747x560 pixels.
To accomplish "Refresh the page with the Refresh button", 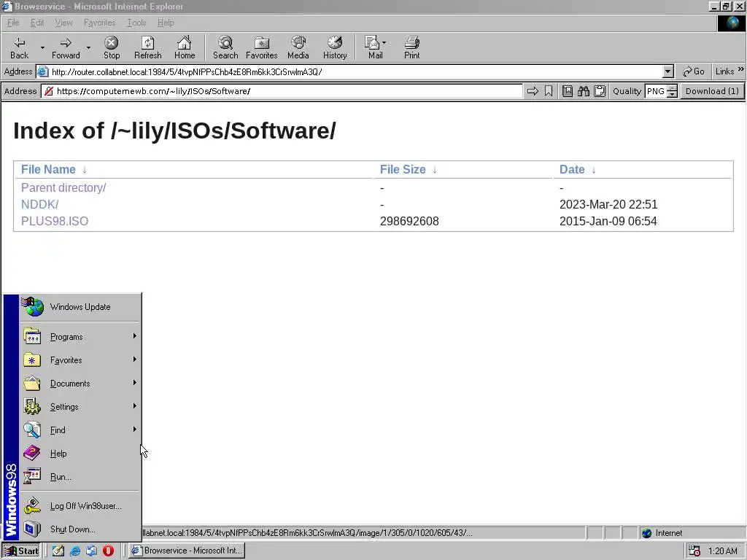I will (147, 47).
